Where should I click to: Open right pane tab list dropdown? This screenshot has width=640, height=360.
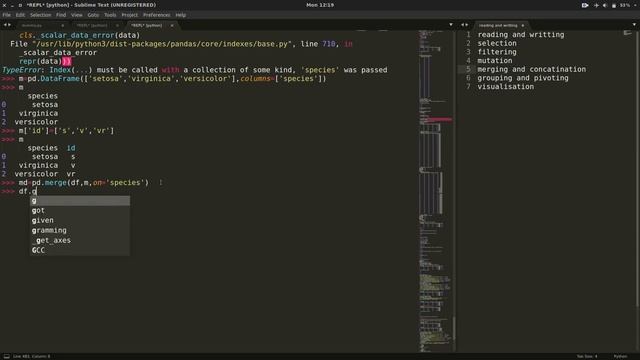point(634,25)
